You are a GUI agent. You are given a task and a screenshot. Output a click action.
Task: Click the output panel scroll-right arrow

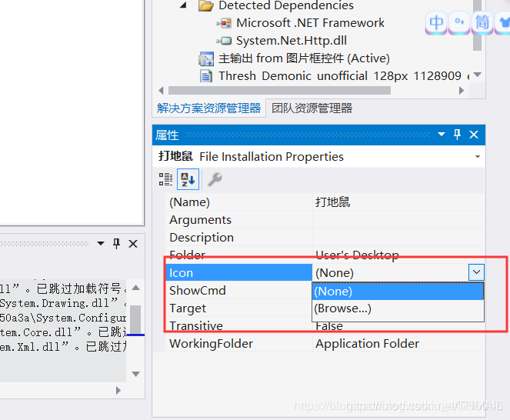coord(118,390)
